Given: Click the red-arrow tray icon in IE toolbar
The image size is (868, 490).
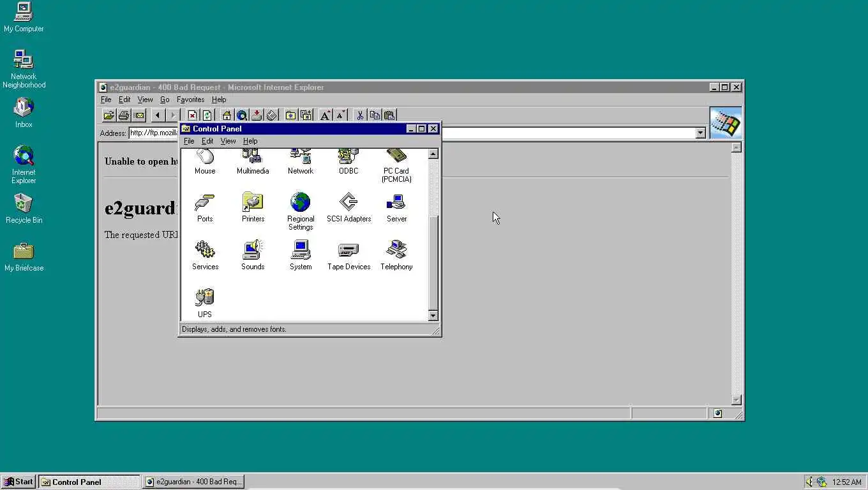Looking at the screenshot, I should (257, 115).
